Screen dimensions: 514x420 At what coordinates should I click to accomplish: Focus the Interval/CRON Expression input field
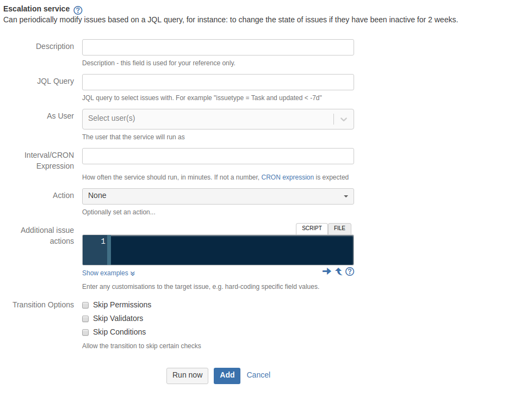coord(218,156)
